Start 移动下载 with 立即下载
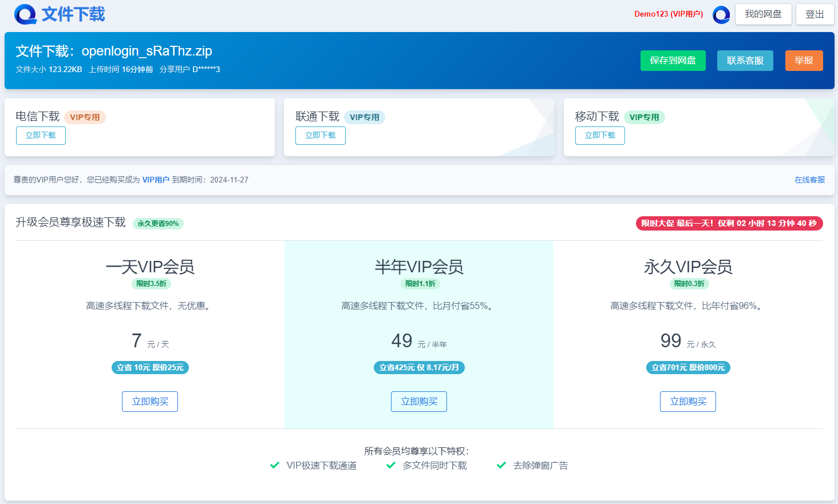This screenshot has width=838, height=504. tap(600, 136)
